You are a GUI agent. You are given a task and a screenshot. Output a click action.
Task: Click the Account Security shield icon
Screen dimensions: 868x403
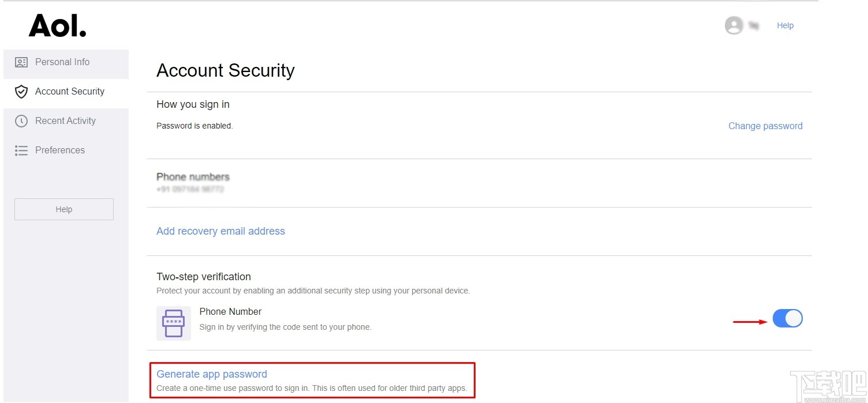pyautogui.click(x=21, y=92)
